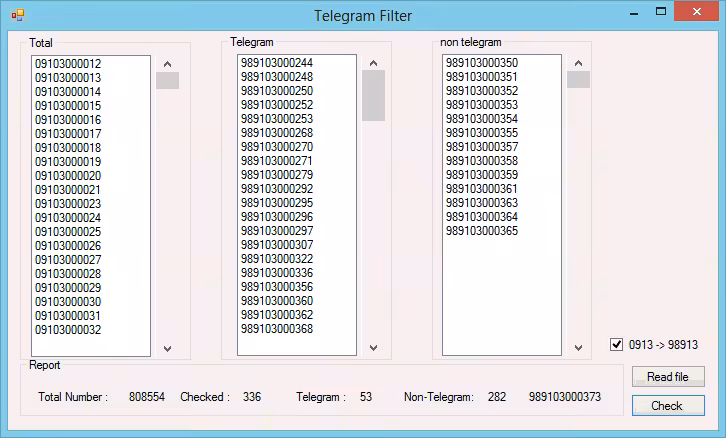Image resolution: width=726 pixels, height=438 pixels.
Task: Click scroll up arrow of Telegram list
Action: tap(374, 63)
